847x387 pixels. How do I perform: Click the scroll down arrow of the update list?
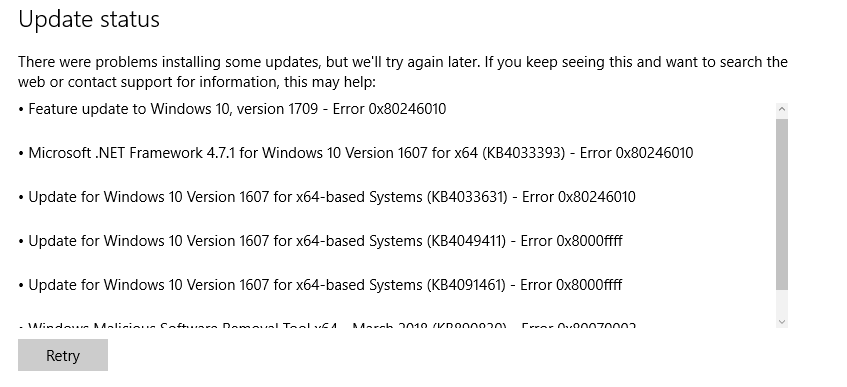(x=782, y=321)
